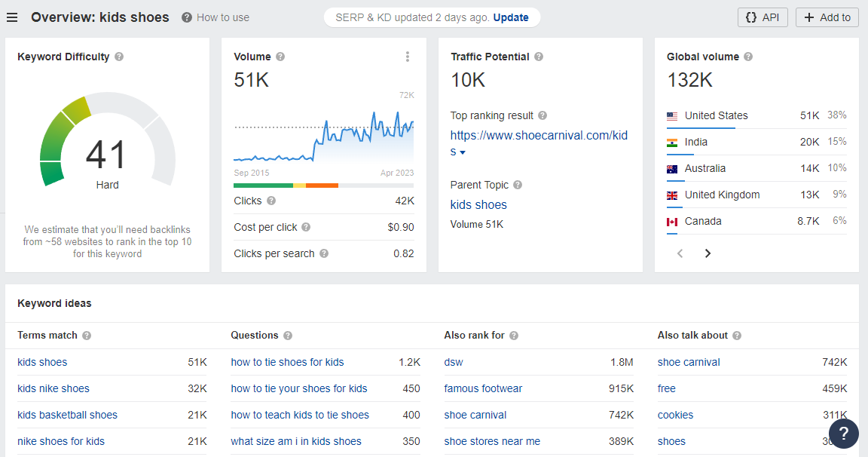The height and width of the screenshot is (457, 868).
Task: Click help icon beside Traffic Potential
Action: (539, 57)
